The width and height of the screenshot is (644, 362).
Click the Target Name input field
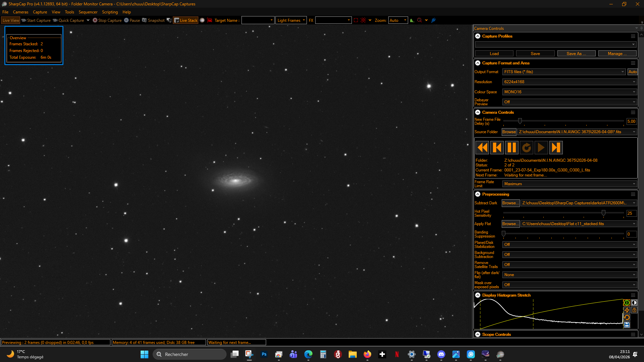[x=257, y=20]
